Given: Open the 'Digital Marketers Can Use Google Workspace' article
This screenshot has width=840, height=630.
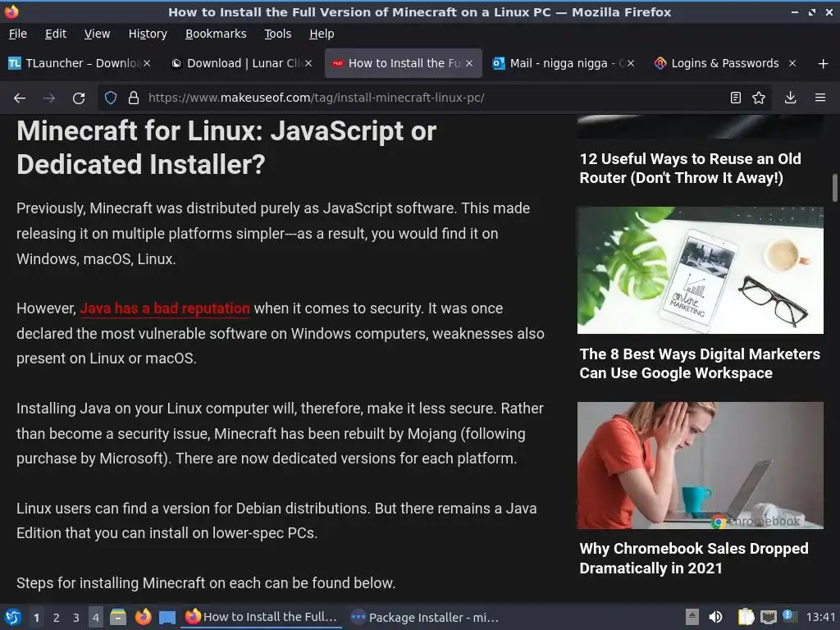Looking at the screenshot, I should point(700,363).
